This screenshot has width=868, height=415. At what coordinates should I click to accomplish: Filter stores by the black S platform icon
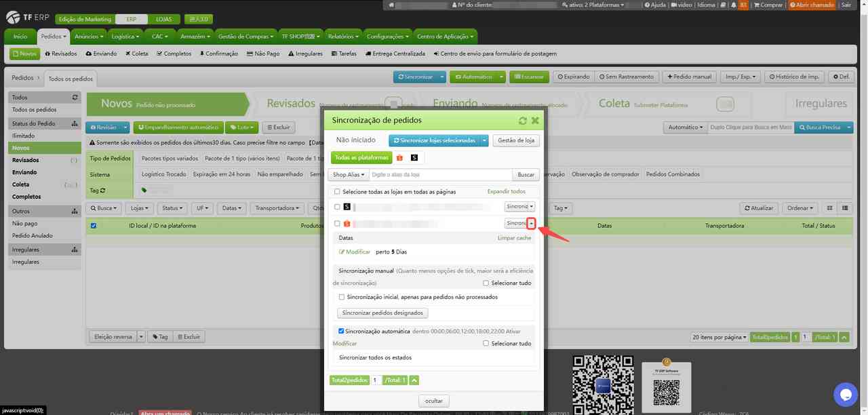pos(414,157)
